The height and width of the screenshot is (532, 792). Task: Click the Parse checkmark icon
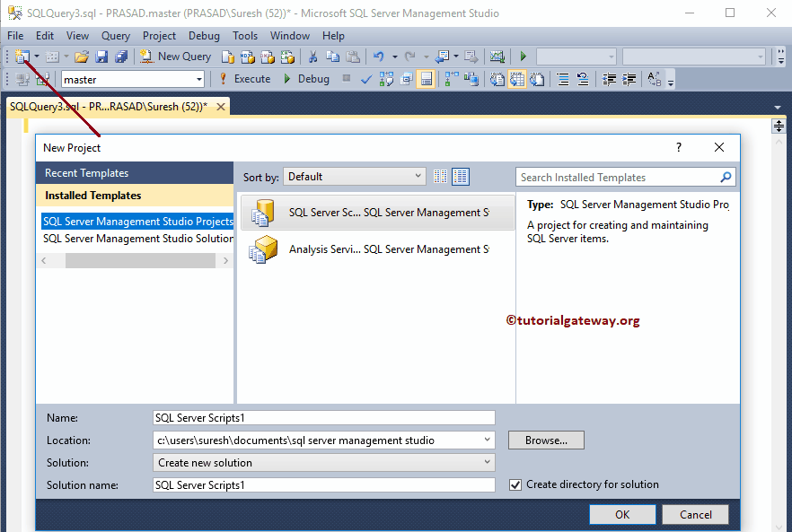(366, 79)
